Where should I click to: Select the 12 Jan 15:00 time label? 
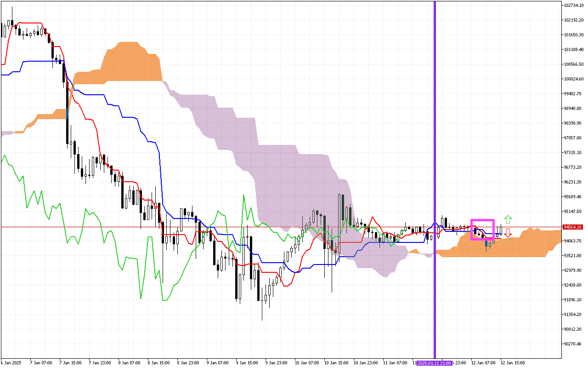pyautogui.click(x=513, y=363)
